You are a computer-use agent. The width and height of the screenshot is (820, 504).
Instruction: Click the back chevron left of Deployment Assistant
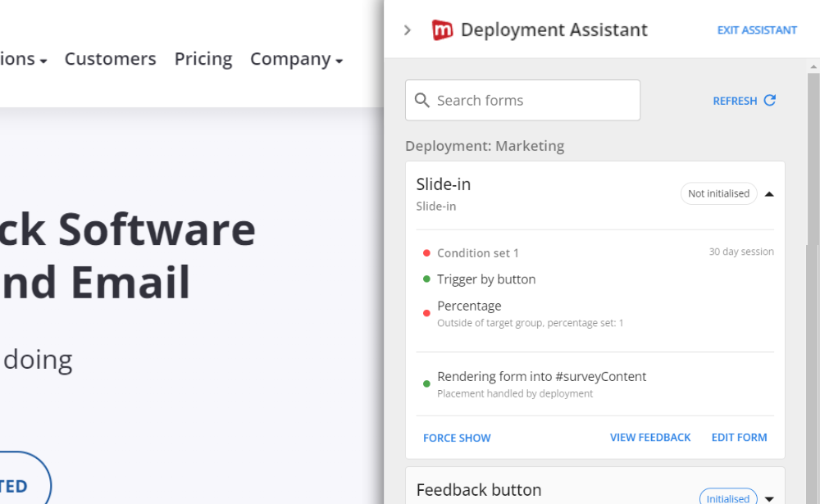pyautogui.click(x=407, y=30)
